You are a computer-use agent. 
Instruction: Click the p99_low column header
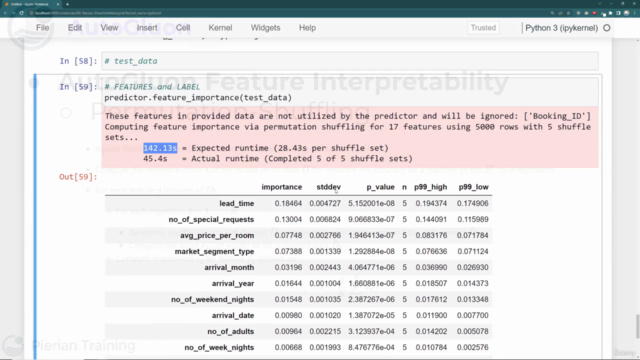[473, 187]
